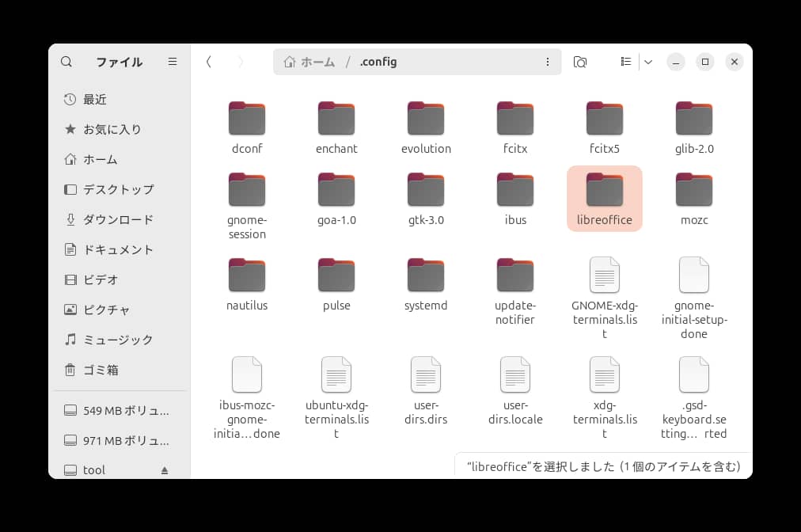Click the .config segment in the path bar
This screenshot has width=801, height=532.
pos(378,62)
